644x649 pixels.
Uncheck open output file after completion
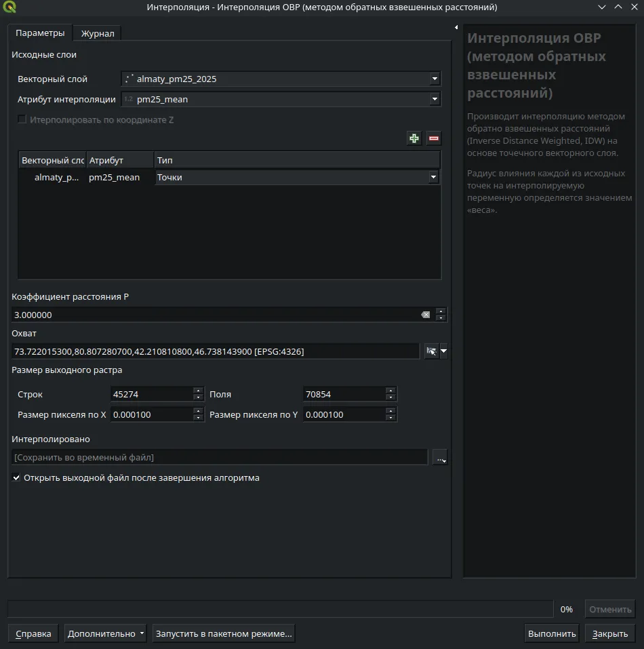click(16, 477)
